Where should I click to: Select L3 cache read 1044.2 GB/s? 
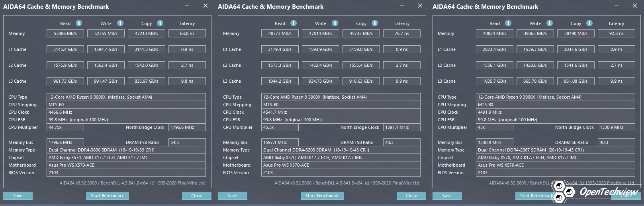click(280, 81)
